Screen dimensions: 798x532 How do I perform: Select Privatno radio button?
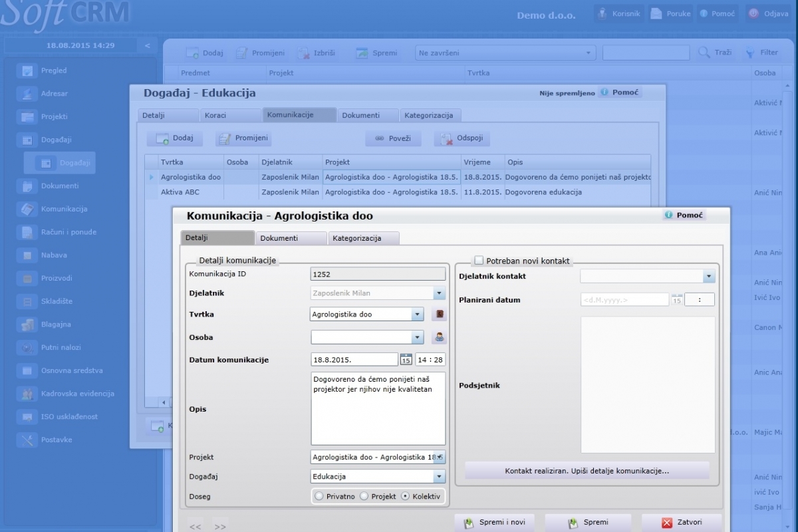[319, 496]
